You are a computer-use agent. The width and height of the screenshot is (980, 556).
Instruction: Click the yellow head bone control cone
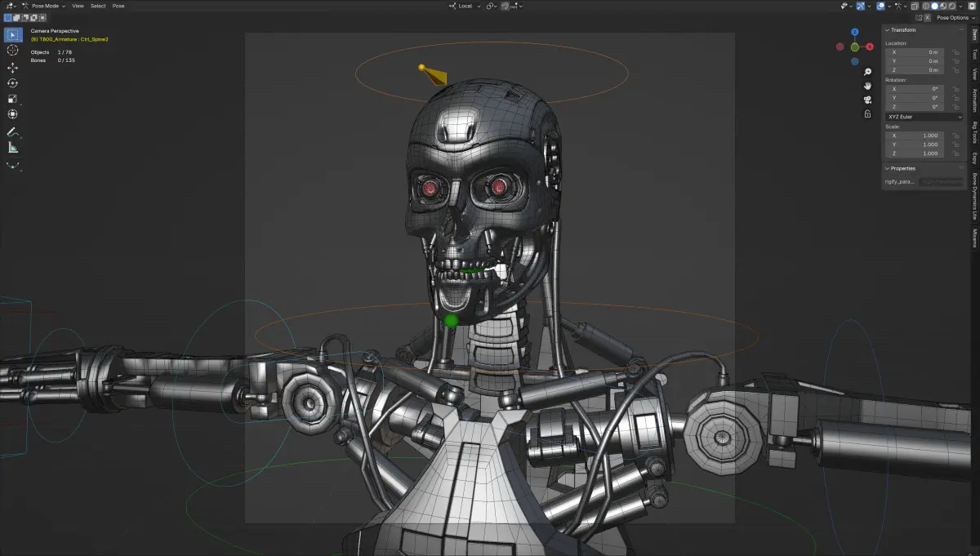click(433, 76)
